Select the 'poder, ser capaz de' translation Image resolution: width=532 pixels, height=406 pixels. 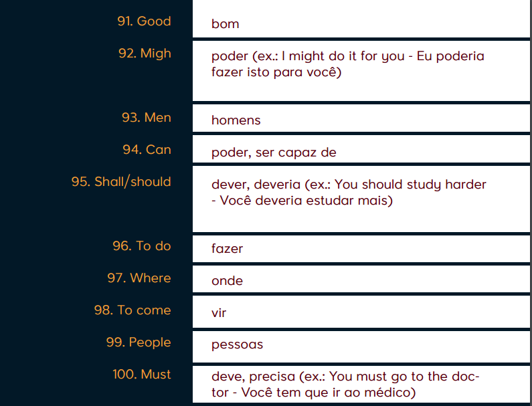[274, 153]
